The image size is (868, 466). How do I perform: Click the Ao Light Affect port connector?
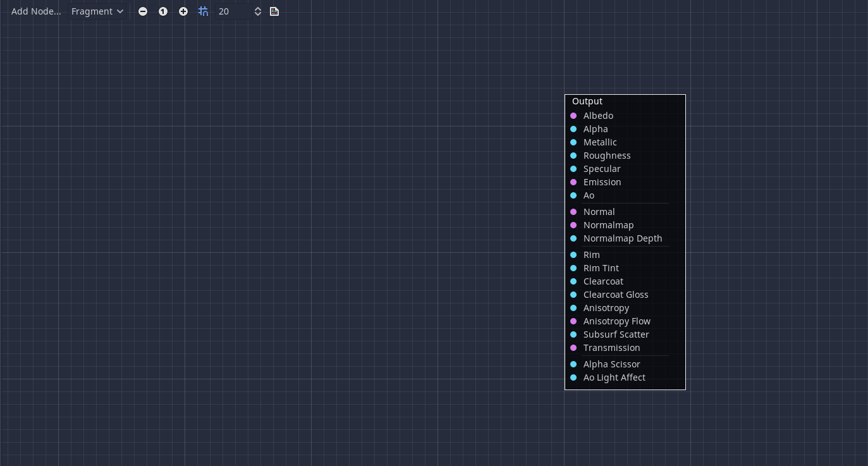coord(573,377)
